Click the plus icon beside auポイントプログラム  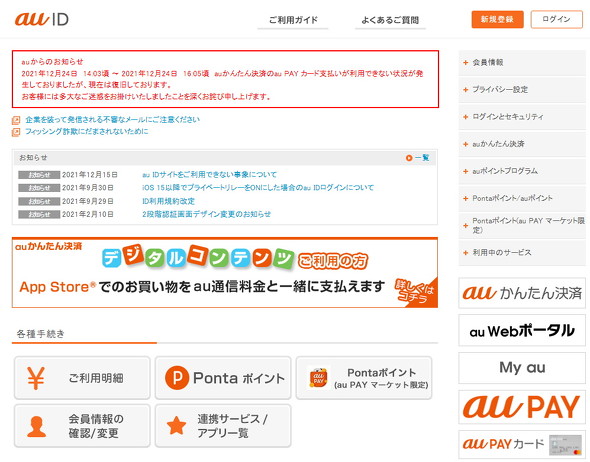coord(465,171)
